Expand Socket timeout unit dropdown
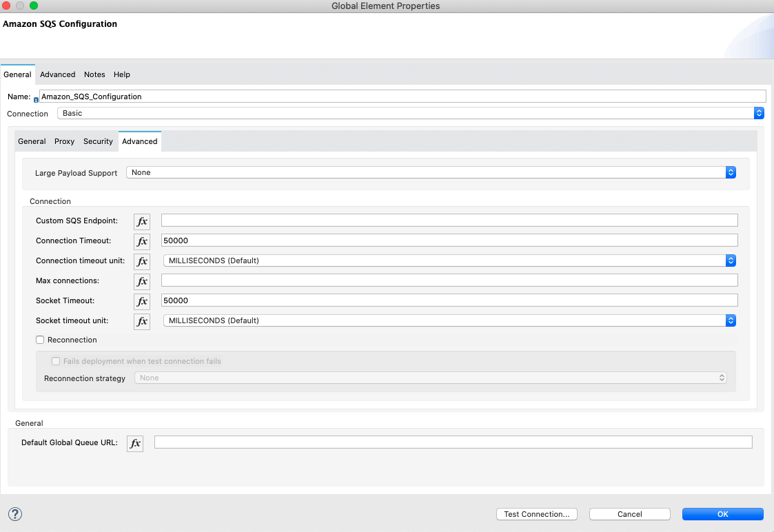The image size is (774, 532). [x=449, y=321]
